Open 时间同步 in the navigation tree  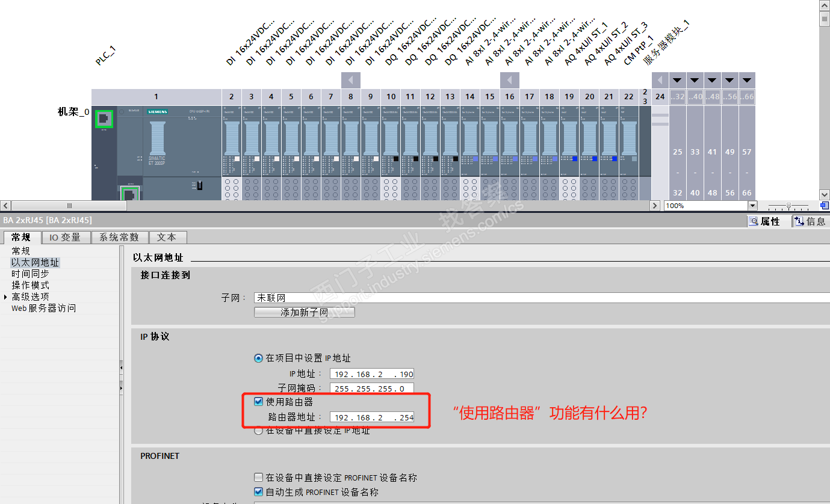point(31,274)
